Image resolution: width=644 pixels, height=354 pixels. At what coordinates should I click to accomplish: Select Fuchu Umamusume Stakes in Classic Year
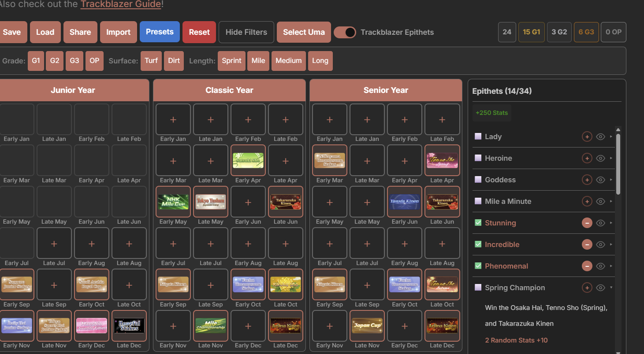(248, 285)
